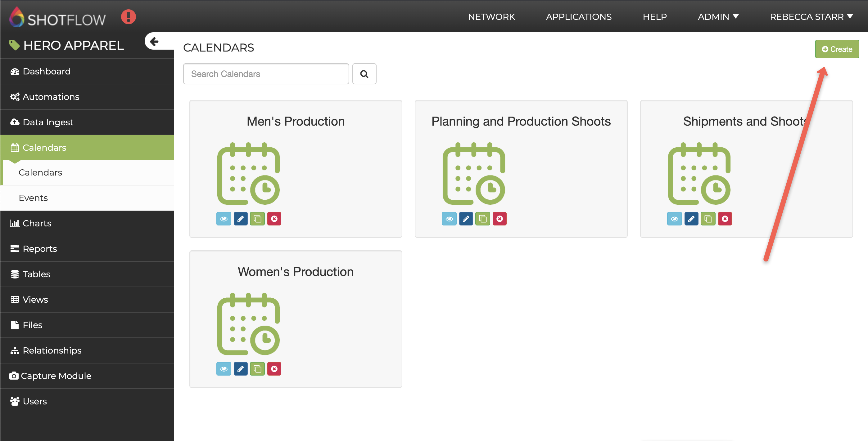View the Men's Production calendar via eye icon

pyautogui.click(x=224, y=219)
